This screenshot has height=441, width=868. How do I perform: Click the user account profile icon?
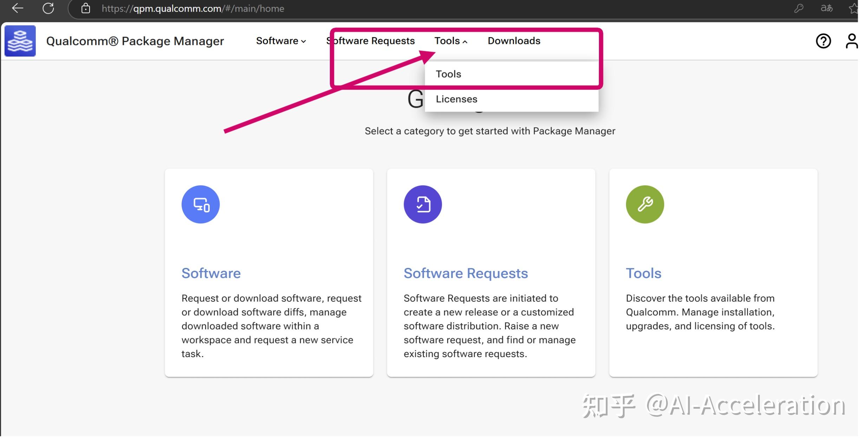(853, 41)
